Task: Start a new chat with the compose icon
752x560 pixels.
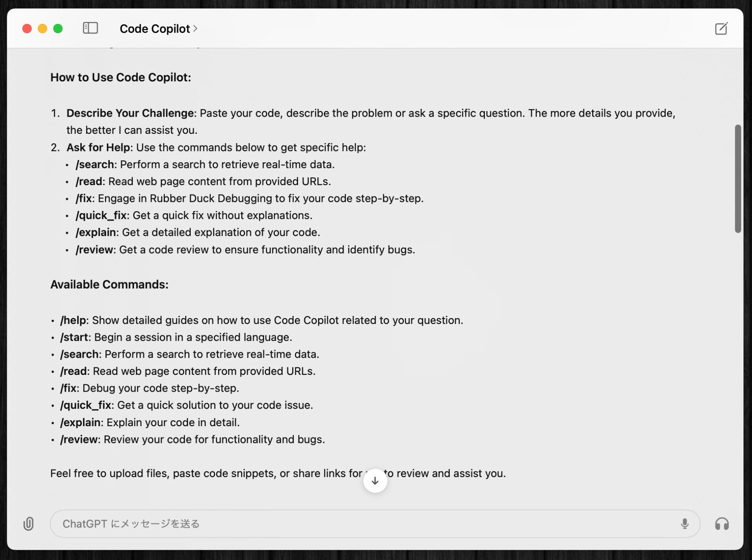Action: [721, 29]
